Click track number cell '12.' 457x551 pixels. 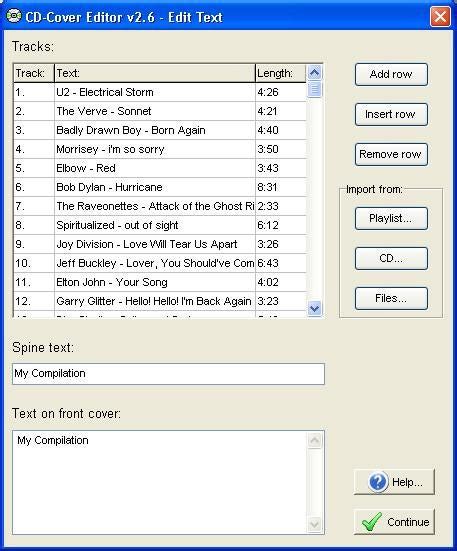point(34,301)
